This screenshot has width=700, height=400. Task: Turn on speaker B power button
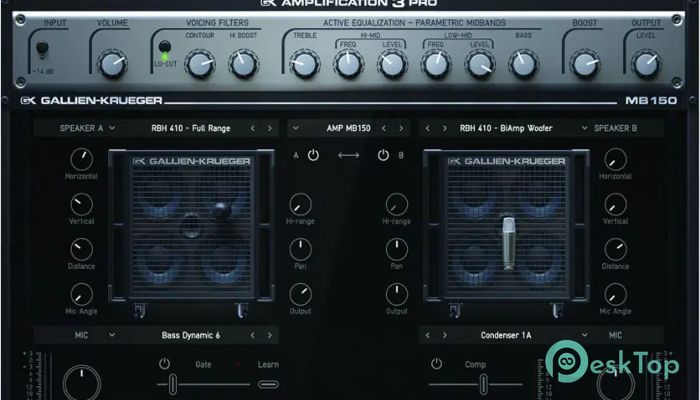(383, 155)
